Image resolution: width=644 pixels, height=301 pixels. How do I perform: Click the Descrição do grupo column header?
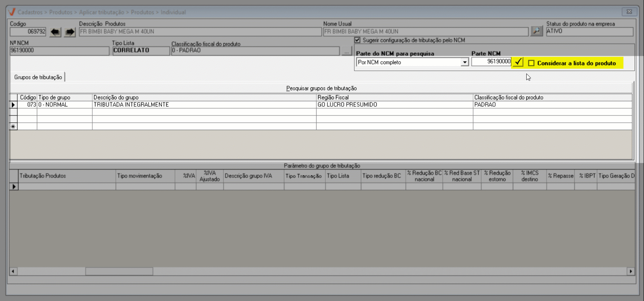[x=204, y=98]
